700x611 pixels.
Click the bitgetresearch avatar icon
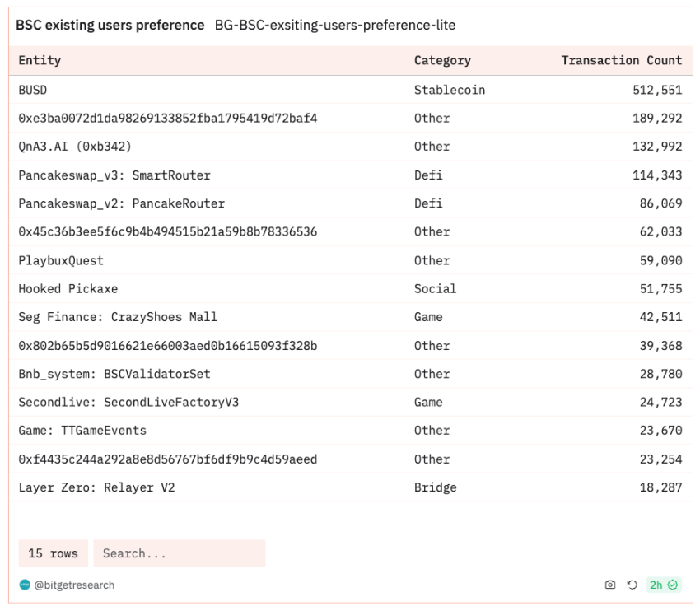click(25, 585)
